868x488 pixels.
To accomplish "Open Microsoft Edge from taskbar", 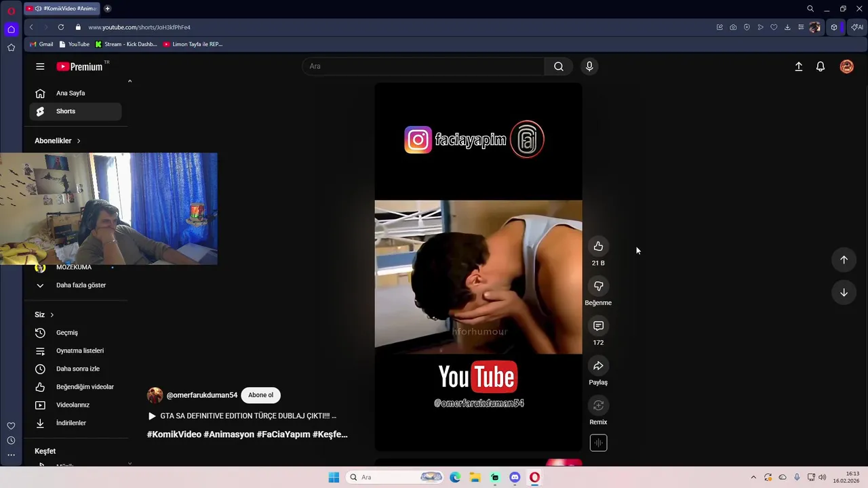I will click(x=455, y=477).
